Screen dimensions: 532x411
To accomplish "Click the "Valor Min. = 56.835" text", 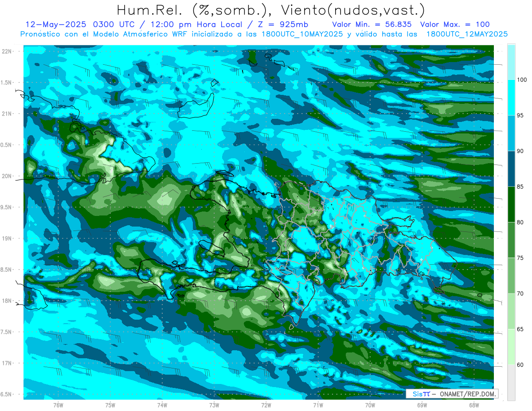I will click(x=372, y=24).
